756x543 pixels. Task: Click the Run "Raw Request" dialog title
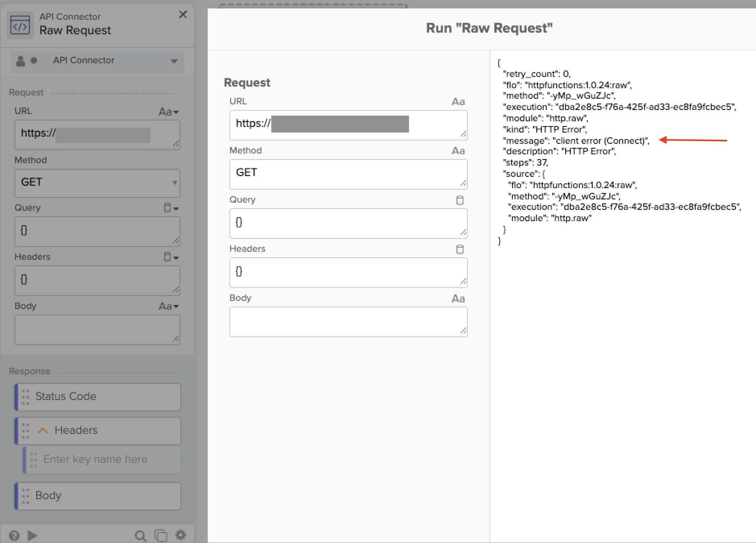(489, 28)
